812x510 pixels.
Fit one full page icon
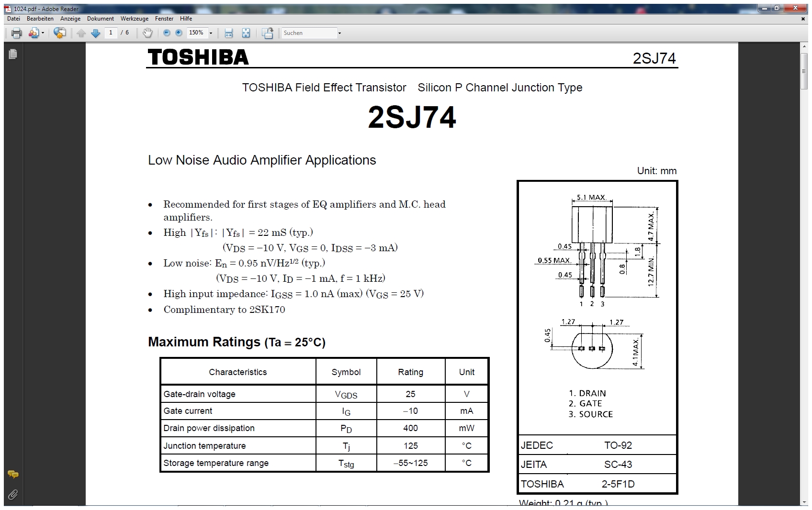point(246,33)
